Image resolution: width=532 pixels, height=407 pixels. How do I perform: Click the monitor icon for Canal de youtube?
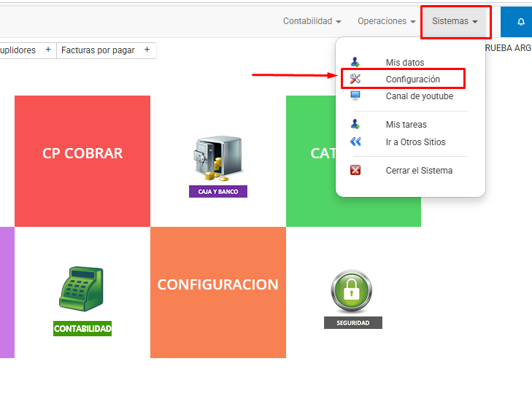point(355,96)
